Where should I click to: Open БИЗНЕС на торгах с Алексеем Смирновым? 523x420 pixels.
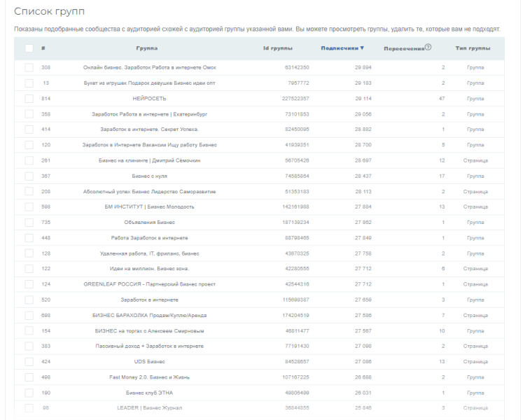pos(149,331)
